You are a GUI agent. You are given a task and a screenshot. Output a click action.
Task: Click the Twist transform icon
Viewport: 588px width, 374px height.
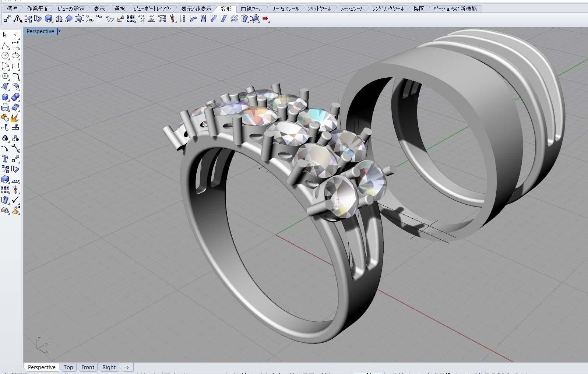(x=183, y=19)
